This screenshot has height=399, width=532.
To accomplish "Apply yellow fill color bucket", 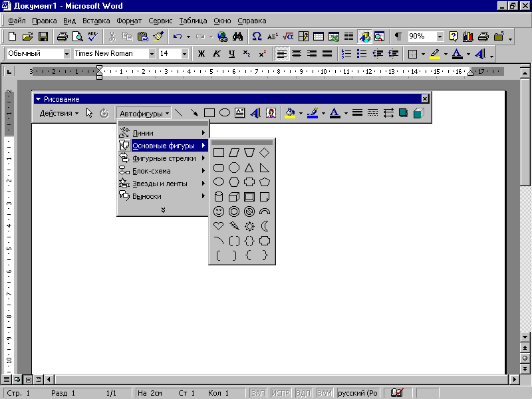I will (290, 113).
